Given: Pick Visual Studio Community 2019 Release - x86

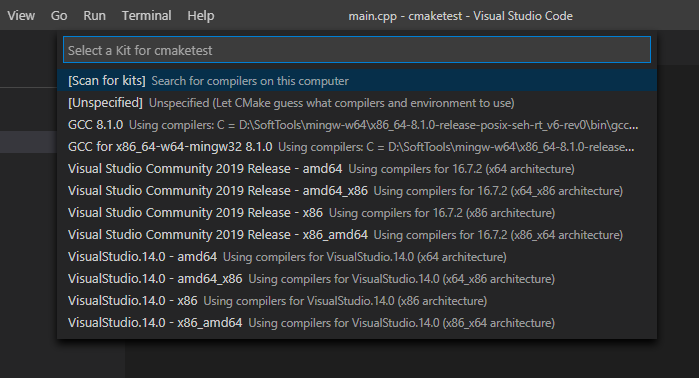Looking at the screenshot, I should pos(357,213).
